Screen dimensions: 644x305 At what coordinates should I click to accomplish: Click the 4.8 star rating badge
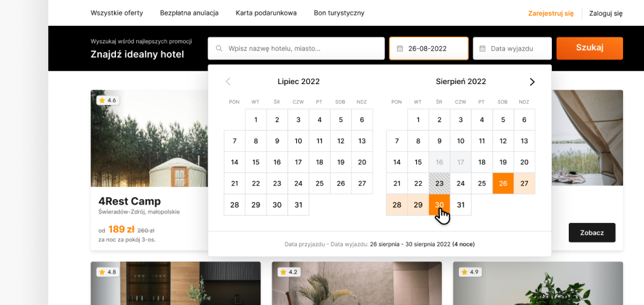(x=108, y=272)
